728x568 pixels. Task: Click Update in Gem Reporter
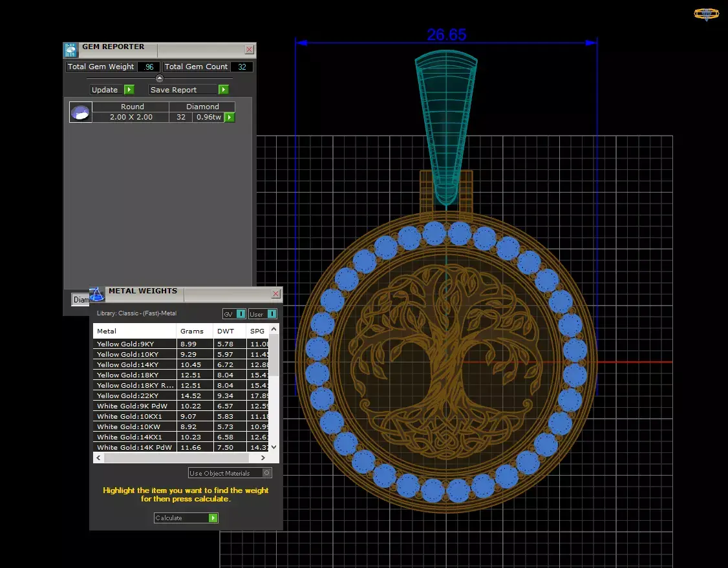click(112, 90)
